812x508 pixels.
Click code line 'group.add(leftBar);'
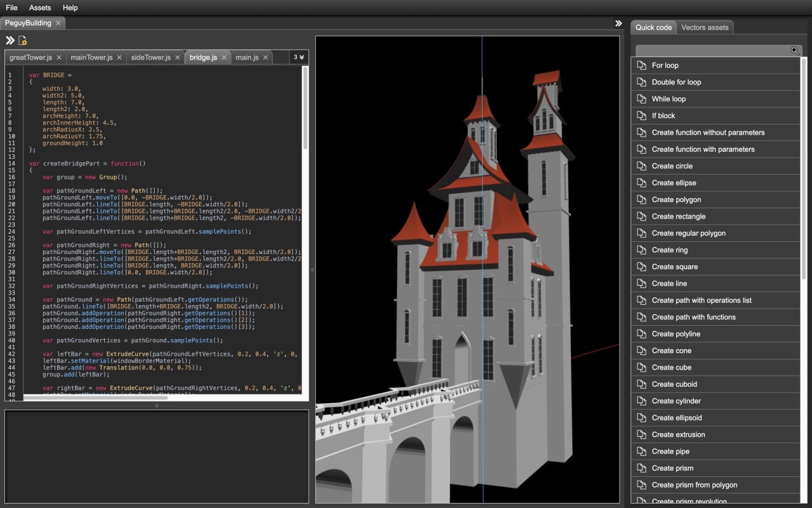(x=76, y=375)
